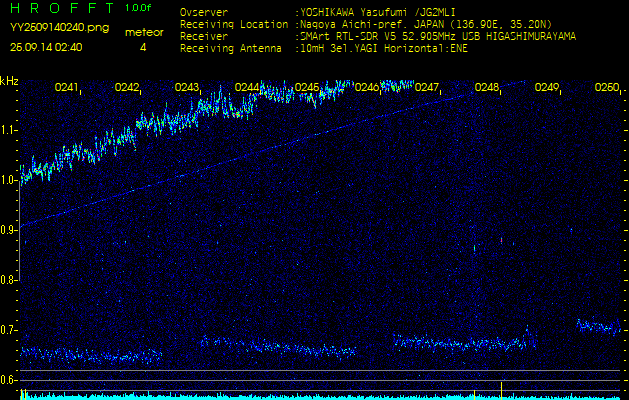629x400 pixels.
Task: Click the meteor label
Action: (x=144, y=32)
